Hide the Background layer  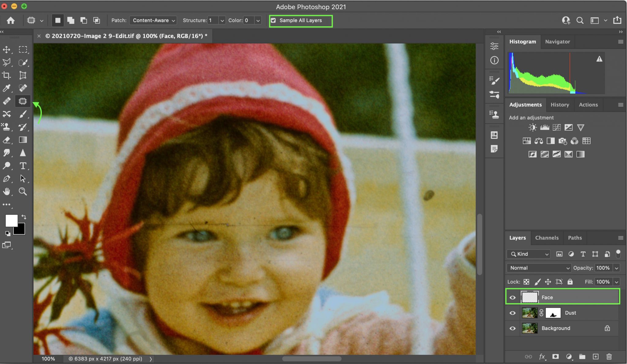click(512, 328)
